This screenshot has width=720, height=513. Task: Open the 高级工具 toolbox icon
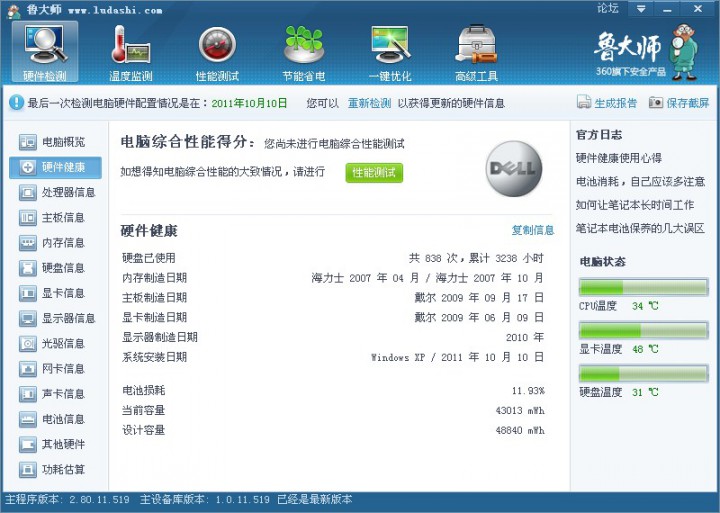(x=477, y=50)
